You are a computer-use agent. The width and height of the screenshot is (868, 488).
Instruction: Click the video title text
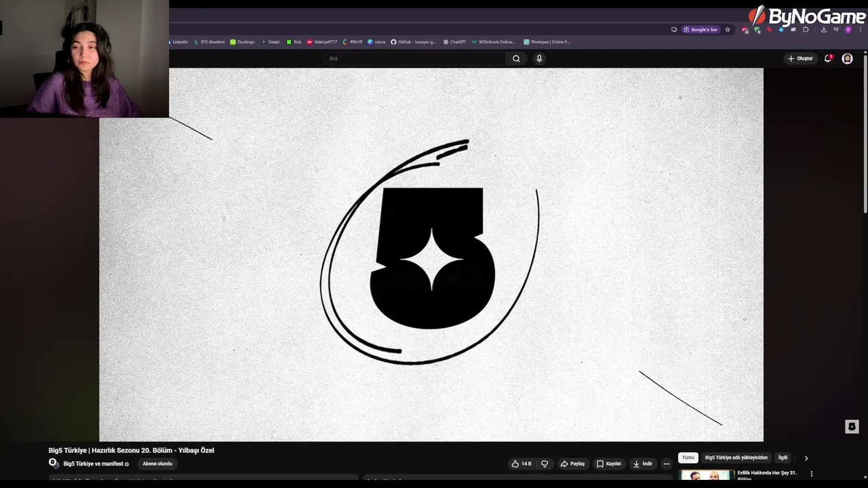[x=131, y=450]
